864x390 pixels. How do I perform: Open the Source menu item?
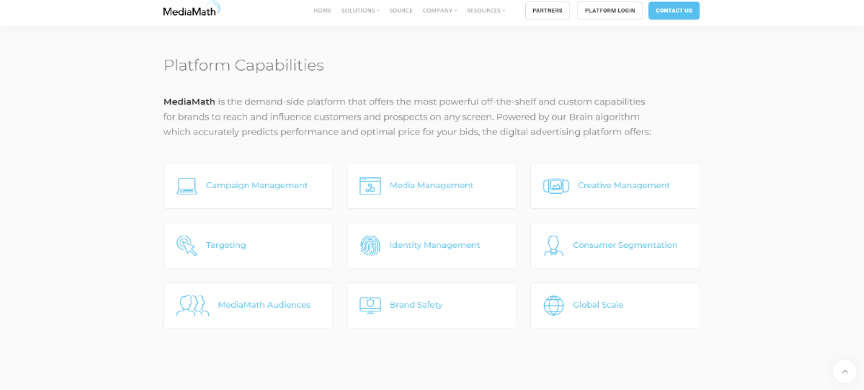[x=401, y=10]
